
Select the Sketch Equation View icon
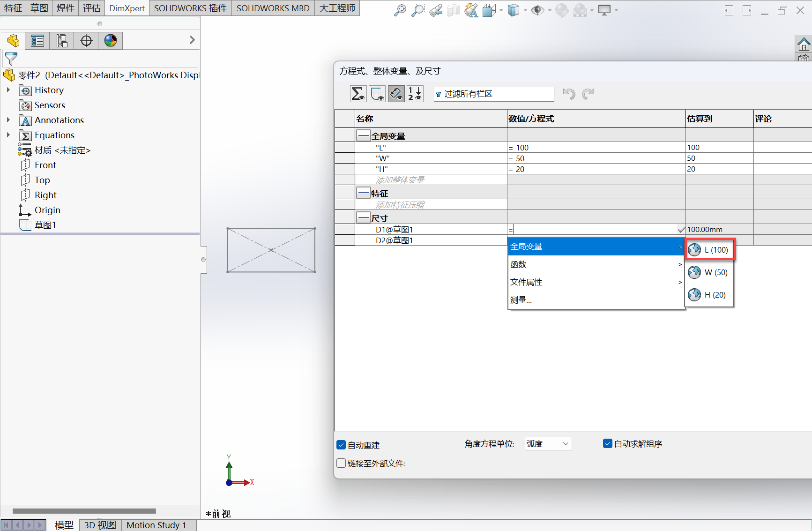pos(377,94)
